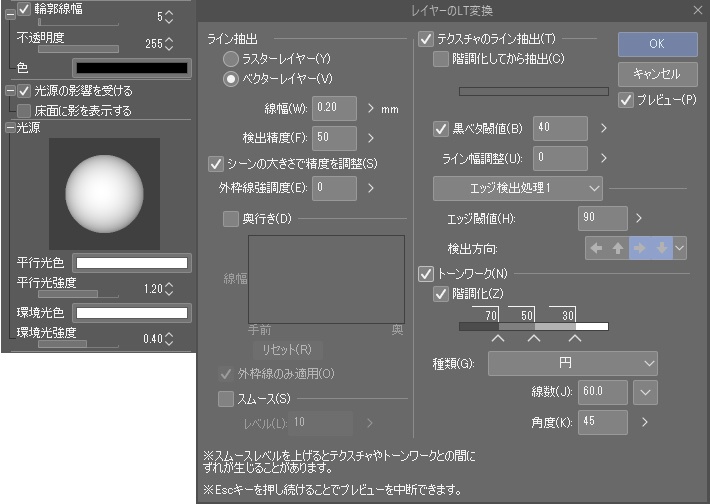The height and width of the screenshot is (504, 710).
Task: Toggle シーンの大きさで精度を調整(S) checkbox
Action: click(x=216, y=163)
